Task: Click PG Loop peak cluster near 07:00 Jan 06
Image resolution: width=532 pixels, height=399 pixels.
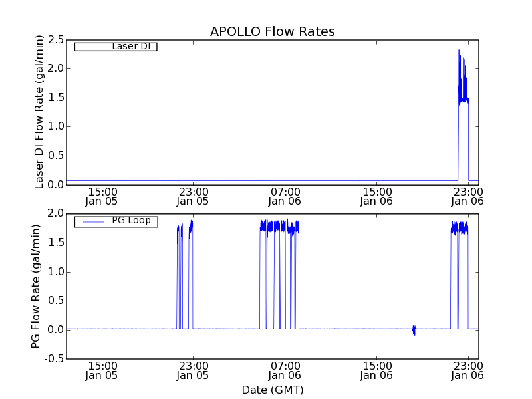Action: tap(279, 227)
